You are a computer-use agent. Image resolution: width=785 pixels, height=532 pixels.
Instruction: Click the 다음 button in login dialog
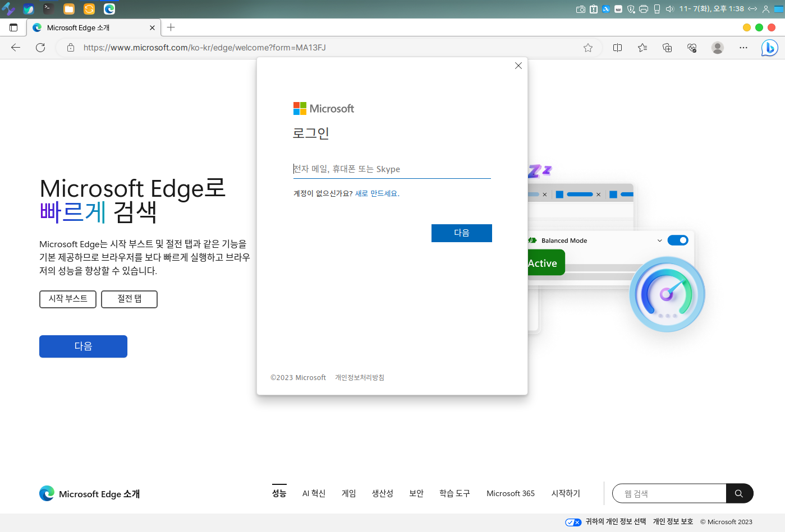(x=461, y=233)
